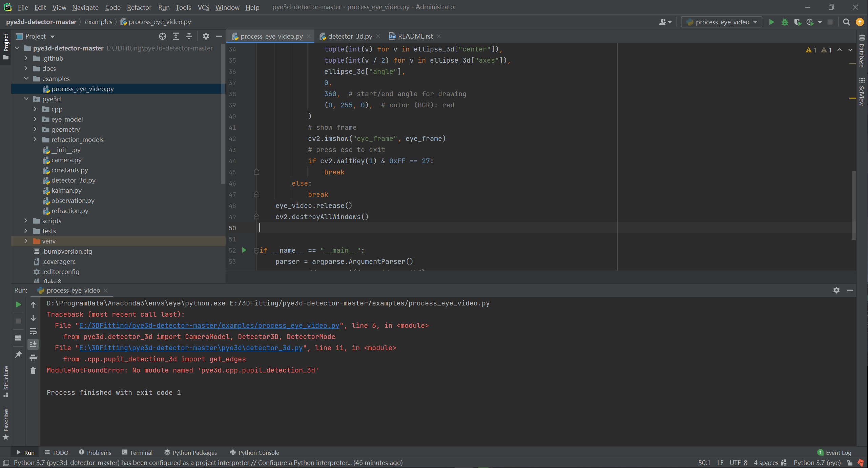Expand all items in Project panel
Viewport: 868px width, 468px height.
pos(176,36)
